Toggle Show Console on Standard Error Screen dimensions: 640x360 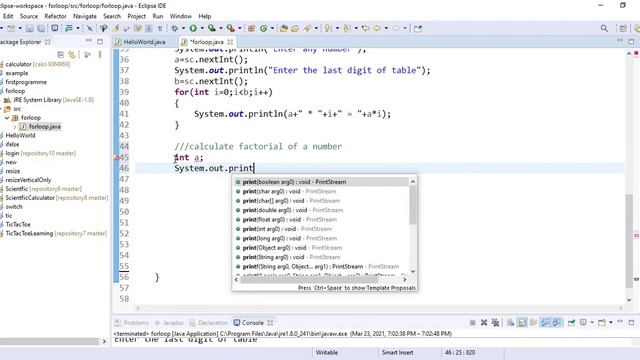pos(556,322)
